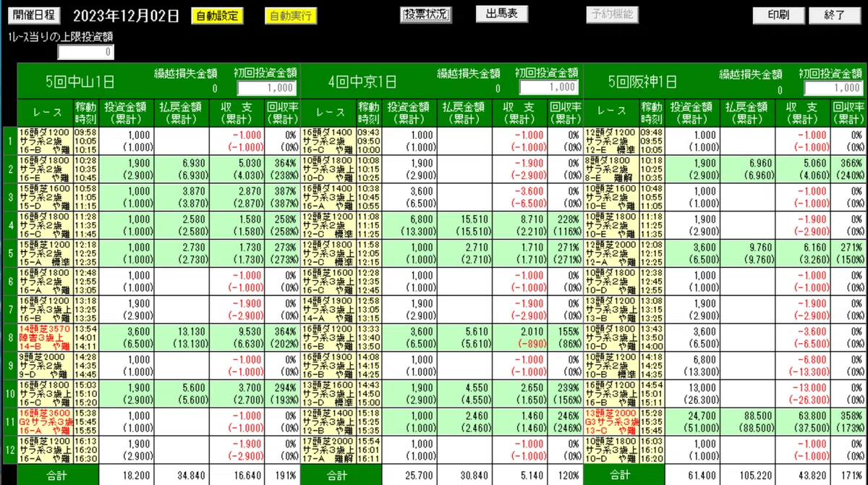This screenshot has width=868, height=485.
Task: Open the 投票状況 voting status
Action: [x=425, y=14]
